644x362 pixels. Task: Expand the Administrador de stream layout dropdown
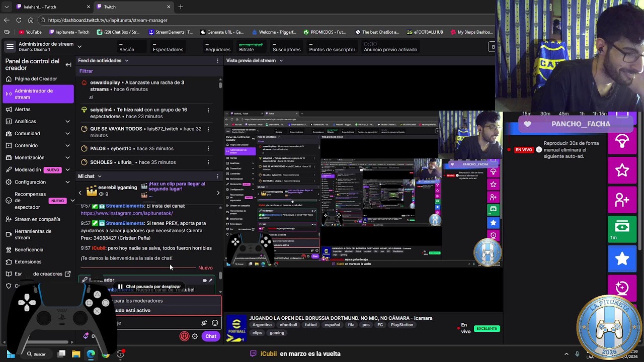point(79,47)
